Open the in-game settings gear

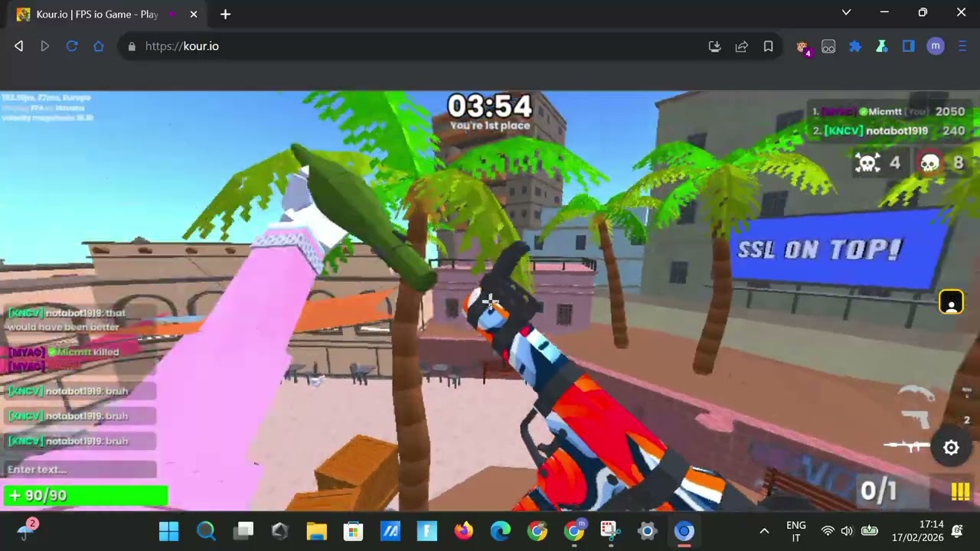click(x=951, y=448)
